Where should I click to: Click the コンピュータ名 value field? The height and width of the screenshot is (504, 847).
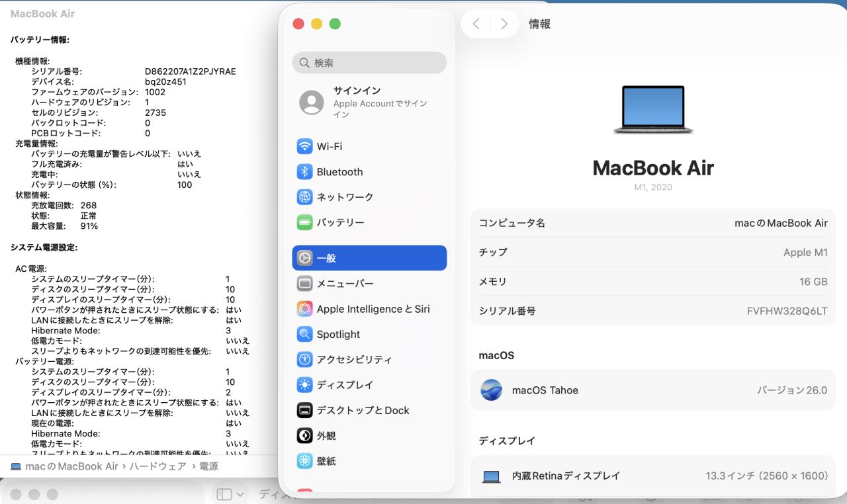[781, 224]
